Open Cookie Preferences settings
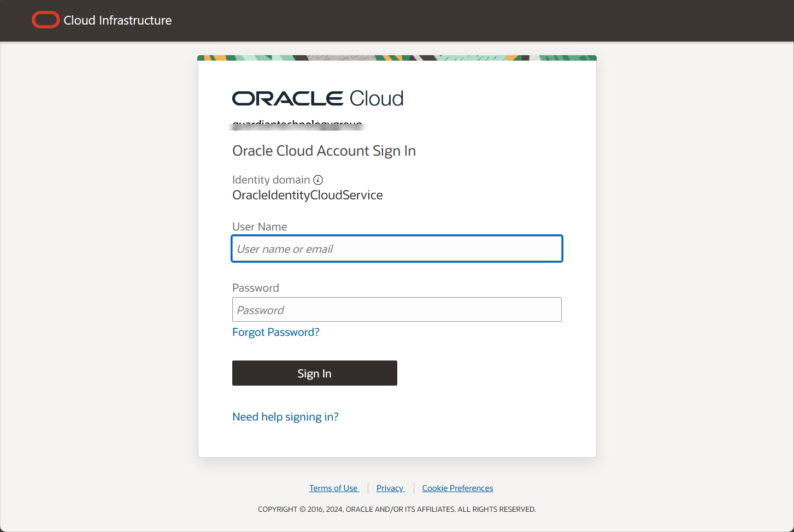Viewport: 794px width, 532px height. coord(457,488)
